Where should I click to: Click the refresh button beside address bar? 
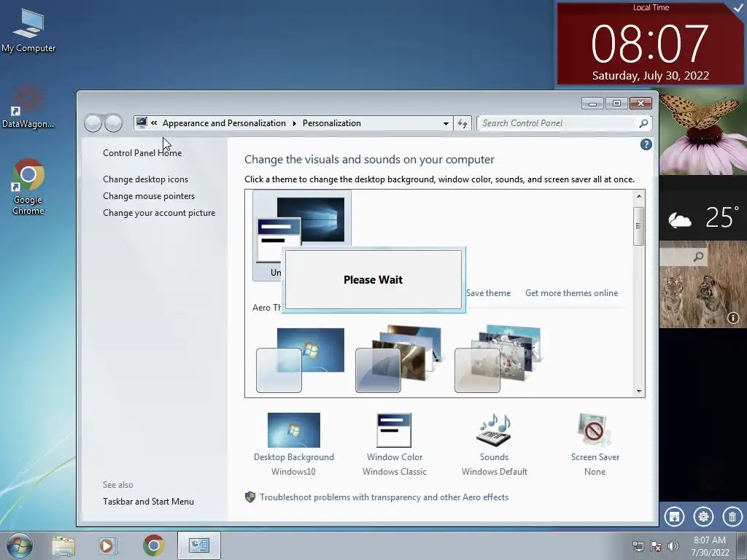coord(462,123)
